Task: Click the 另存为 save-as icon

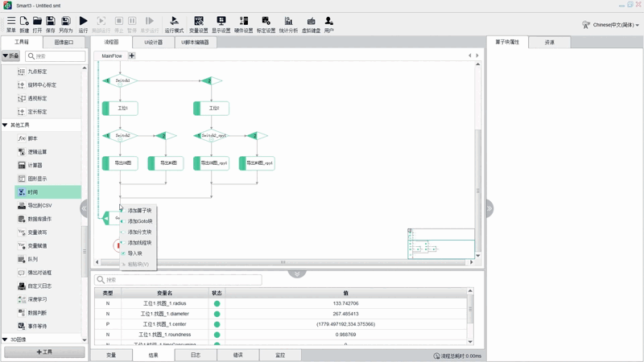Action: [66, 21]
